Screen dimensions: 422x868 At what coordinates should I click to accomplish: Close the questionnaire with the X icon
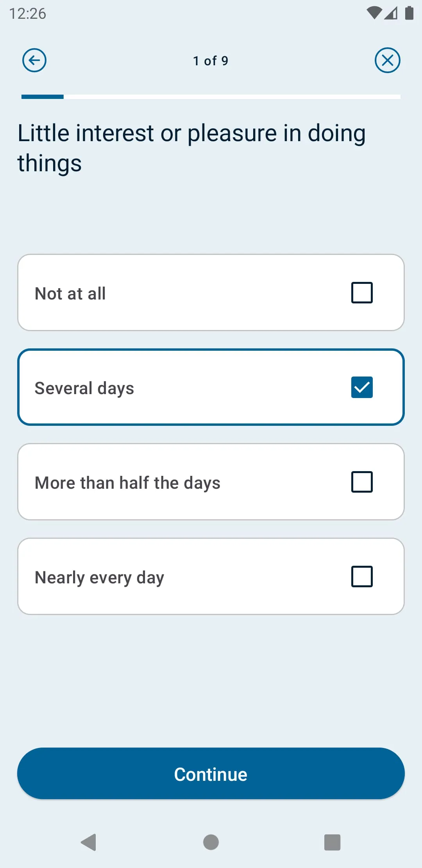click(x=388, y=60)
